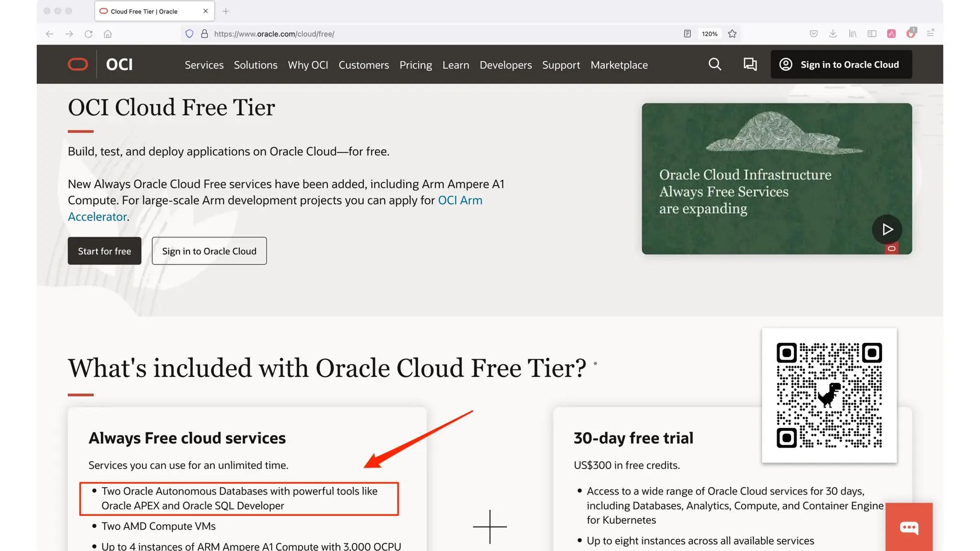Bookmark this page with star icon

point(732,33)
